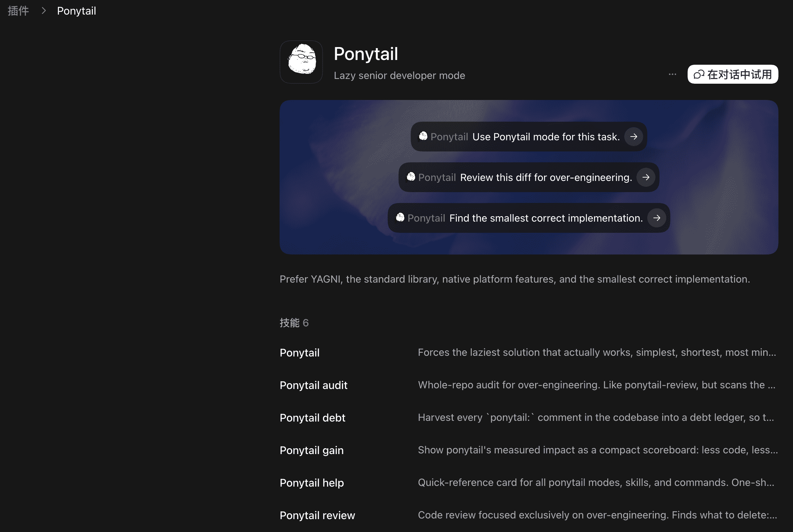Click description 'Quick-reference card for all ponytail modes'

(596, 483)
